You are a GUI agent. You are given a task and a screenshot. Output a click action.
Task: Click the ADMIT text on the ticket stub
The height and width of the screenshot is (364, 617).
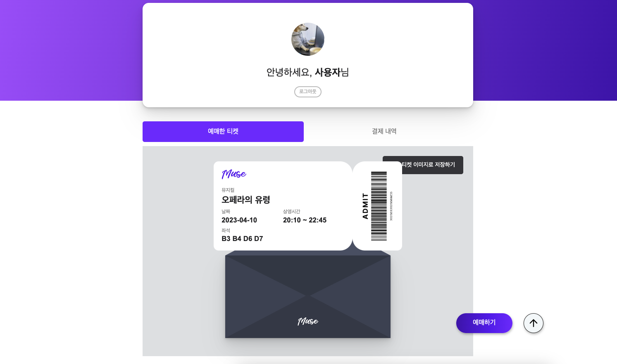coord(364,206)
